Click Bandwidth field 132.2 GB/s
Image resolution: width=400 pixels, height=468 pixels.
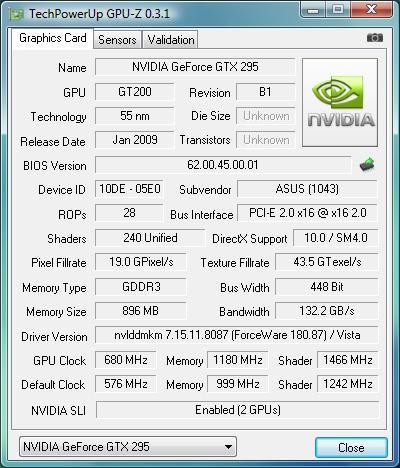[x=327, y=311]
